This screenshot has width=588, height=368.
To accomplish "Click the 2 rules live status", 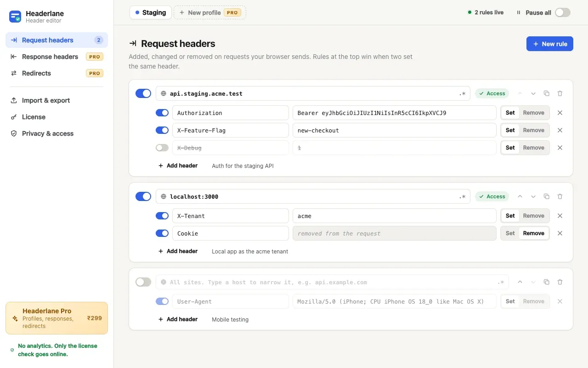I will click(486, 12).
